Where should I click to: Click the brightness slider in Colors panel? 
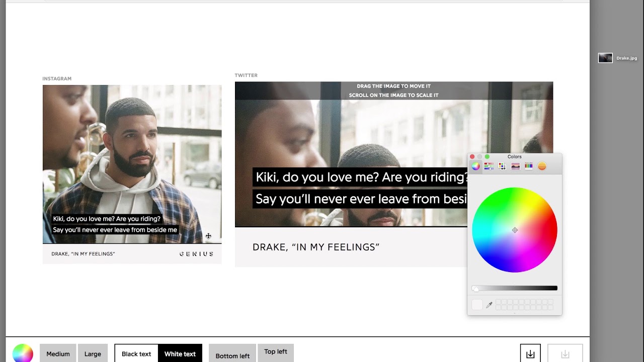[x=515, y=288]
